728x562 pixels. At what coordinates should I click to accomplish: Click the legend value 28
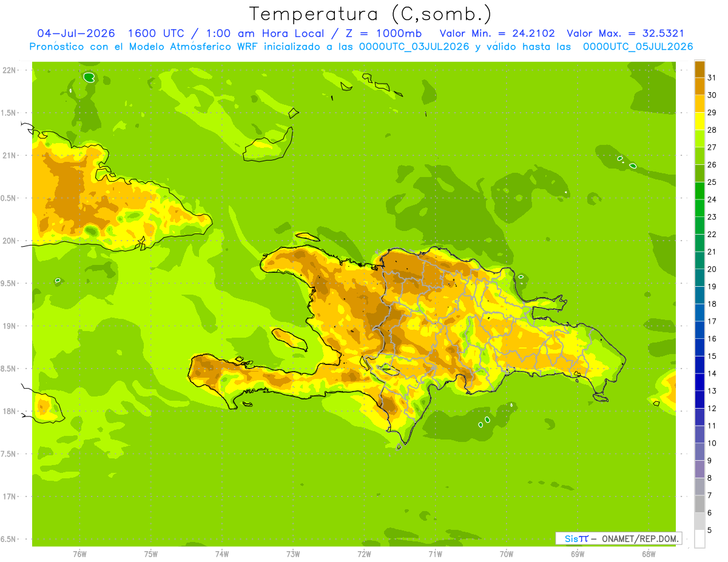712,130
